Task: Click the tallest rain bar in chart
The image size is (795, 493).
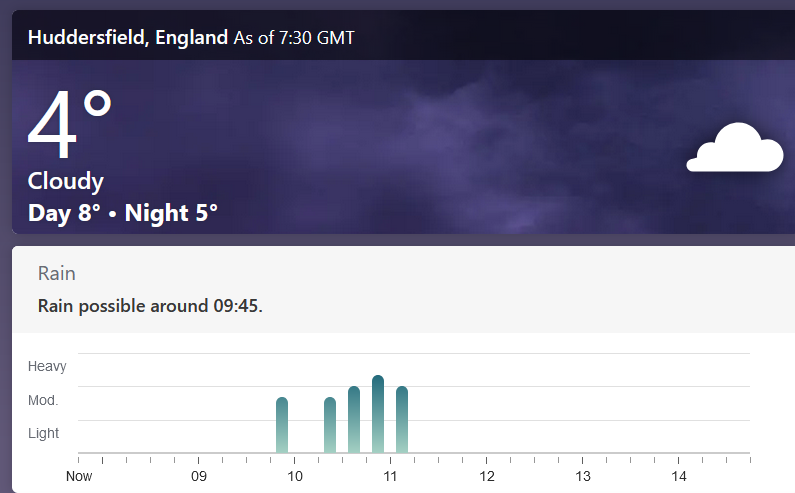Action: coord(378,414)
